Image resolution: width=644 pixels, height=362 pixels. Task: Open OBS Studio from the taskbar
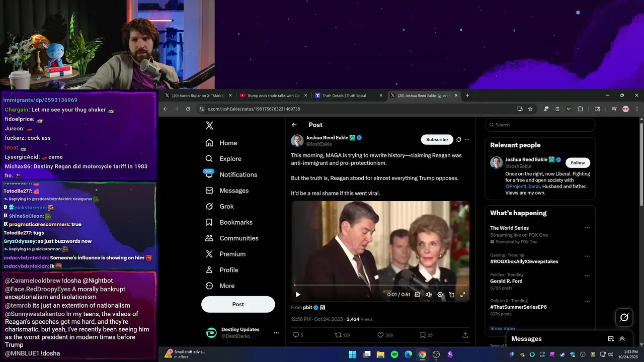pyautogui.click(x=436, y=354)
